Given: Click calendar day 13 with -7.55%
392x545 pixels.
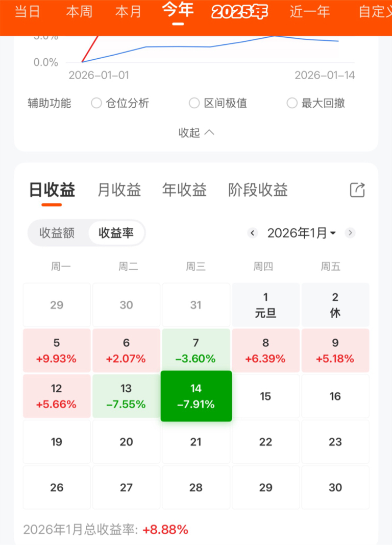Looking at the screenshot, I should click(126, 396).
